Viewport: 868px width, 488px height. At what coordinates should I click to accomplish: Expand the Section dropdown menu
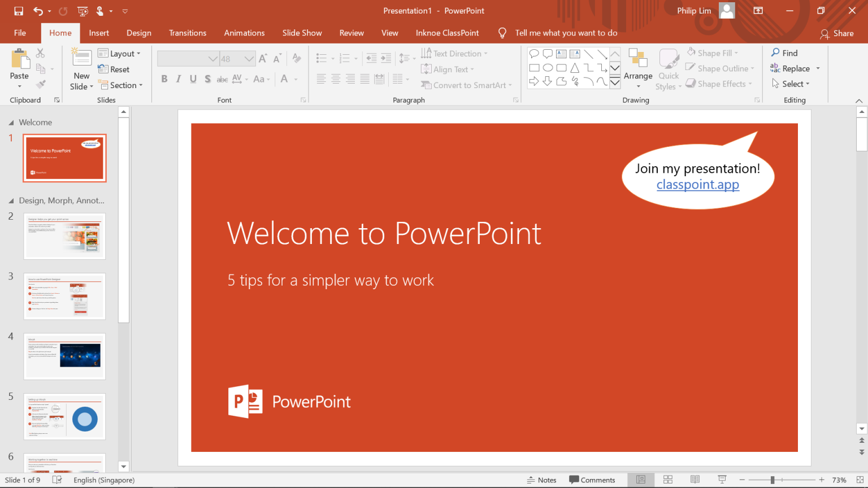(121, 85)
